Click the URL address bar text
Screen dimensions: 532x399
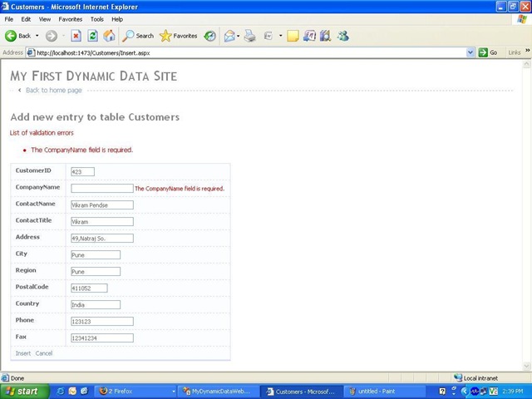[93, 53]
